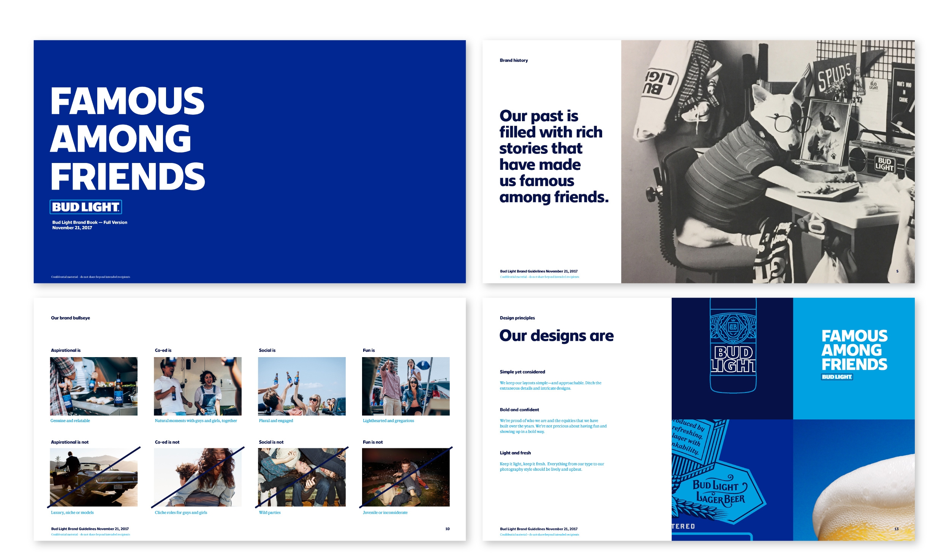Screen dimensions: 949x560
Task: Select the 'Aspirational is' grilling photo
Action: click(x=94, y=386)
